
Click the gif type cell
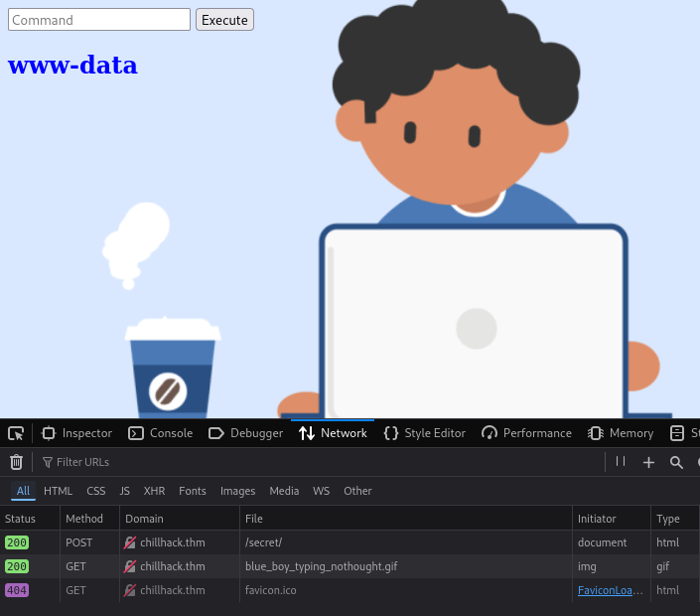(675, 566)
